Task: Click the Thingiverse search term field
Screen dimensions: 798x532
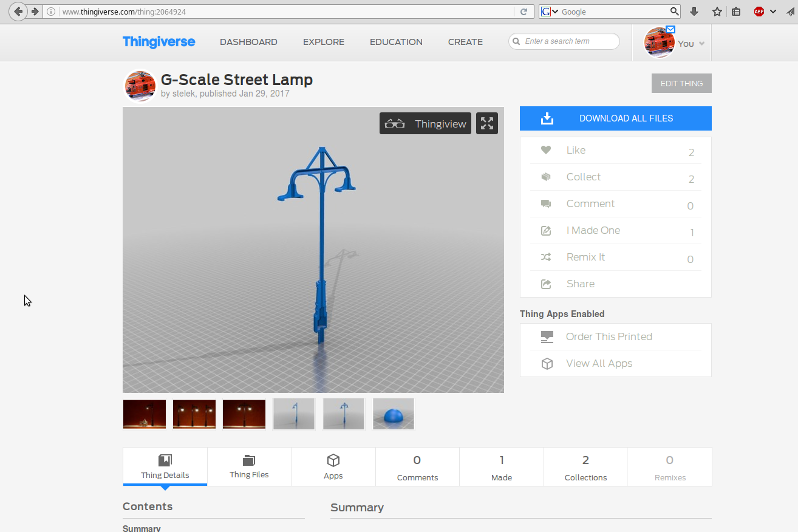Action: [x=564, y=41]
